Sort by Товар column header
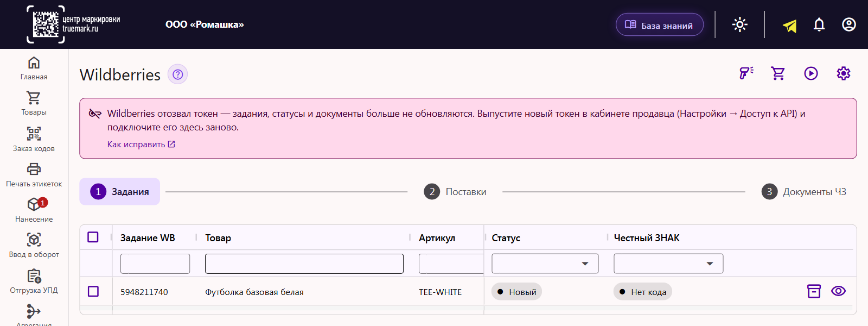 (x=218, y=238)
